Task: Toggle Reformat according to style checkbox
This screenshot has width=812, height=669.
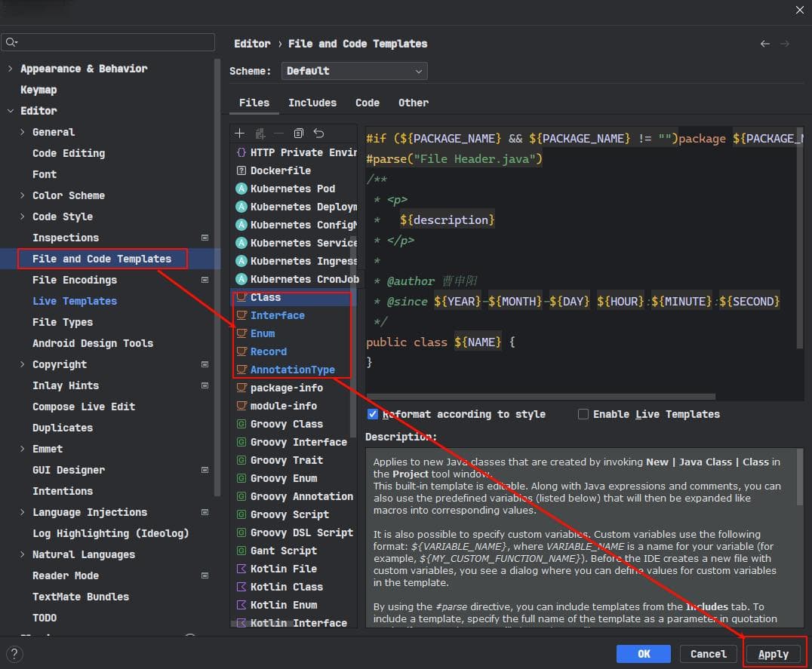Action: click(x=372, y=414)
